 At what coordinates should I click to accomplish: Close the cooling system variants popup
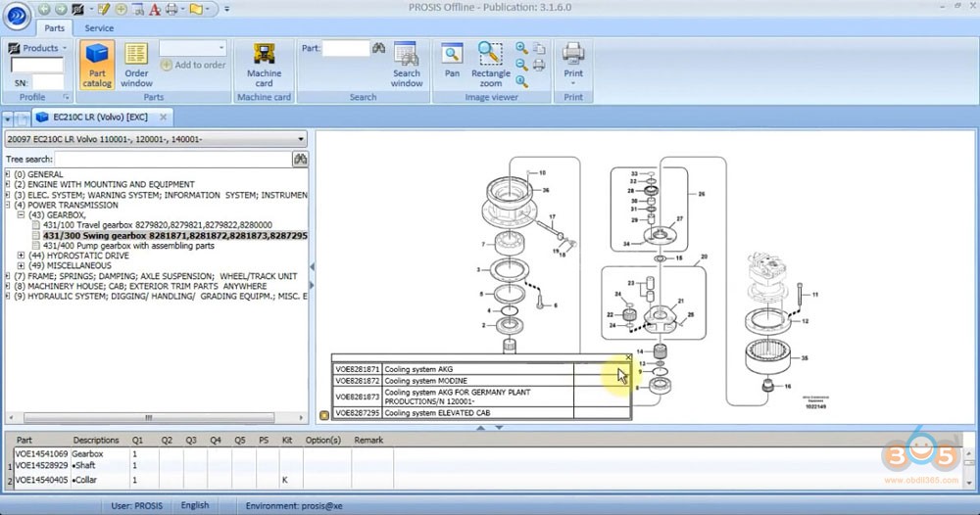(x=628, y=357)
